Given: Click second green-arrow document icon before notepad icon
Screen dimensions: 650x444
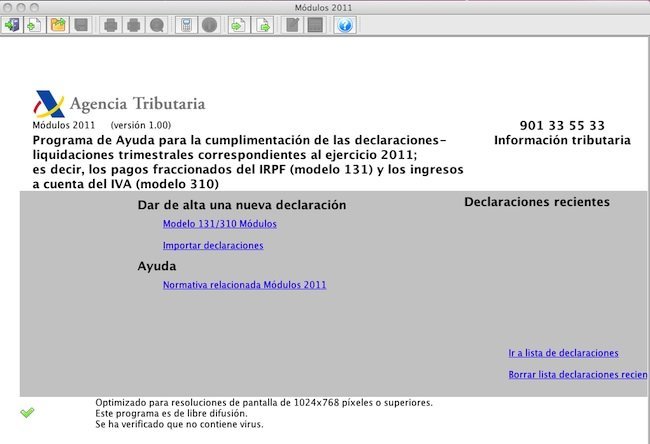Looking at the screenshot, I should pyautogui.click(x=263, y=26).
